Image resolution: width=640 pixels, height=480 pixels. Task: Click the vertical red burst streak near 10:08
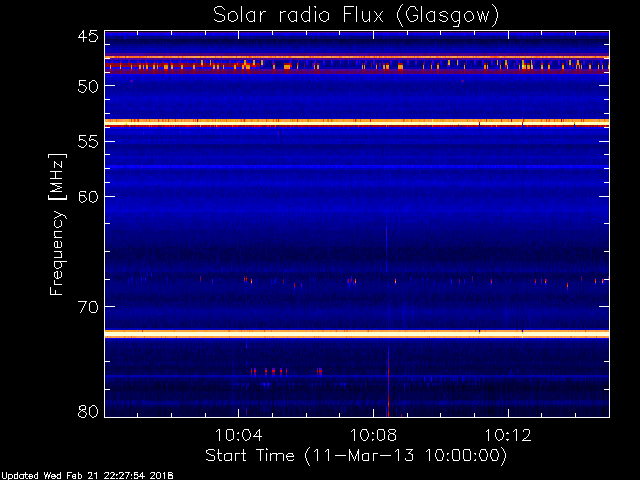(388, 382)
